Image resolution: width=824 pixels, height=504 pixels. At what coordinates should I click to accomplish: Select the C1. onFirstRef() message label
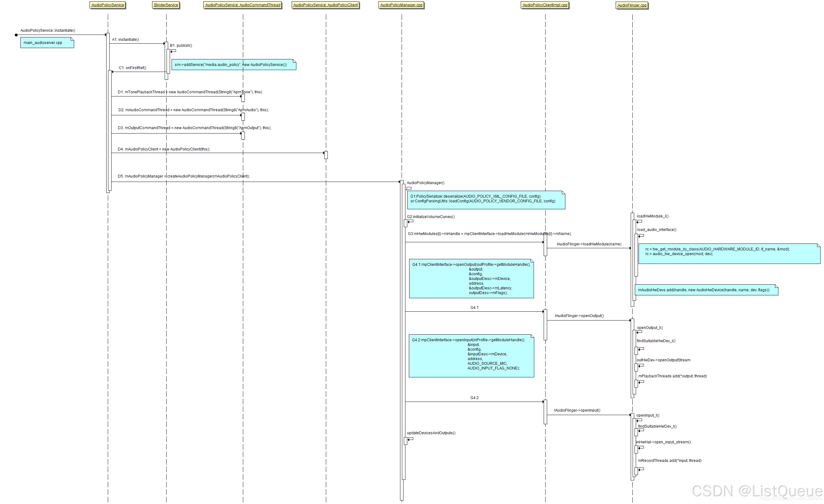click(132, 68)
